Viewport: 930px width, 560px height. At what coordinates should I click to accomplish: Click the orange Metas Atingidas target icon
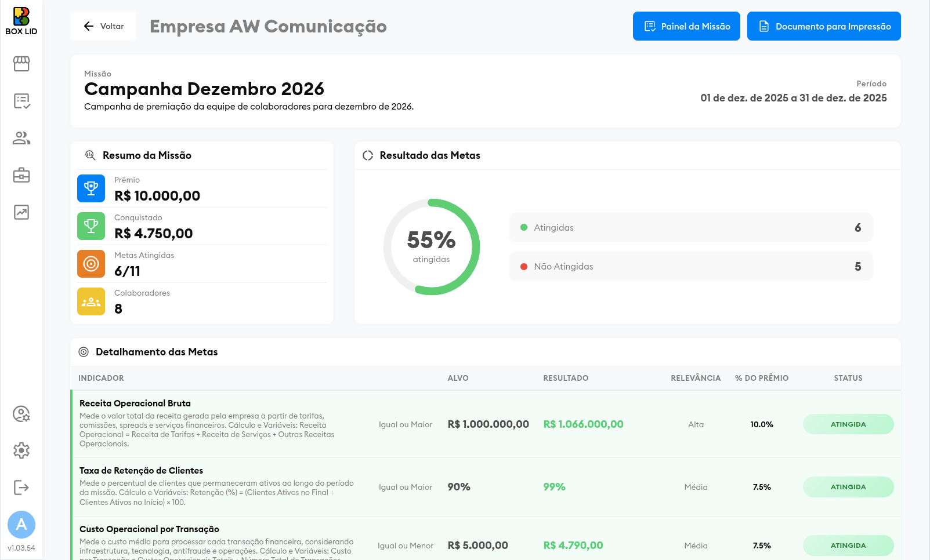pos(91,264)
